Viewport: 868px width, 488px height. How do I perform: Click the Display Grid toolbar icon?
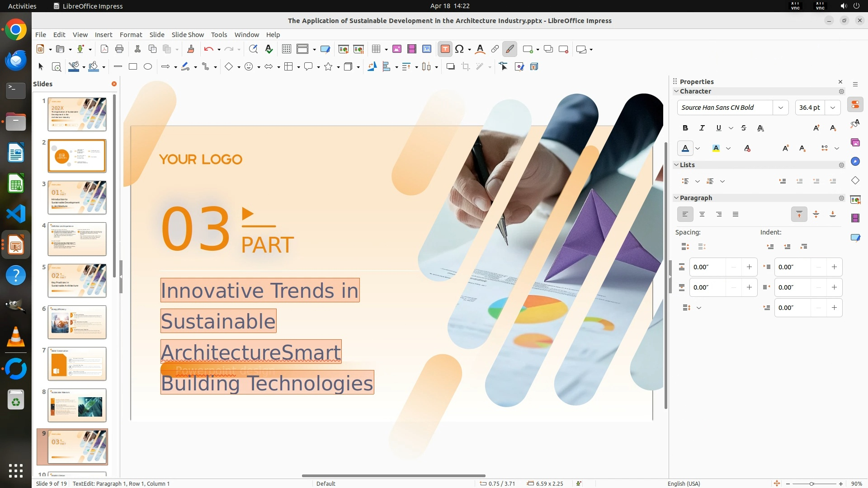[286, 49]
